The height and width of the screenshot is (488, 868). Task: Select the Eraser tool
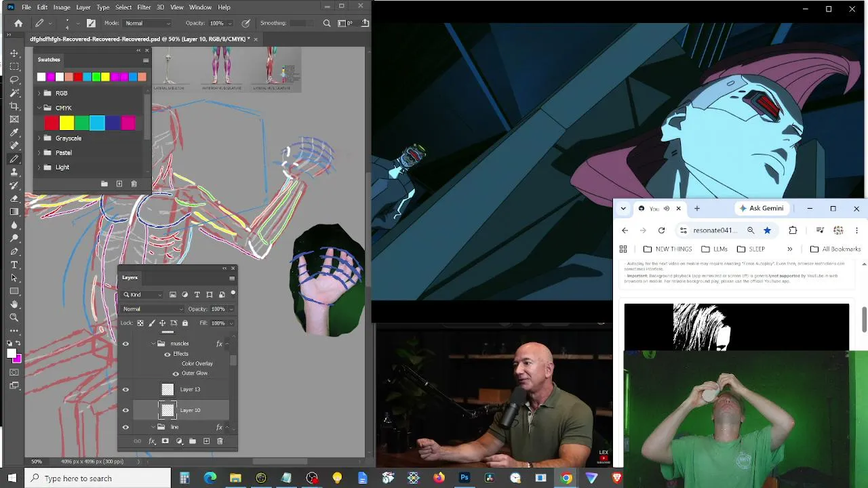click(x=14, y=199)
